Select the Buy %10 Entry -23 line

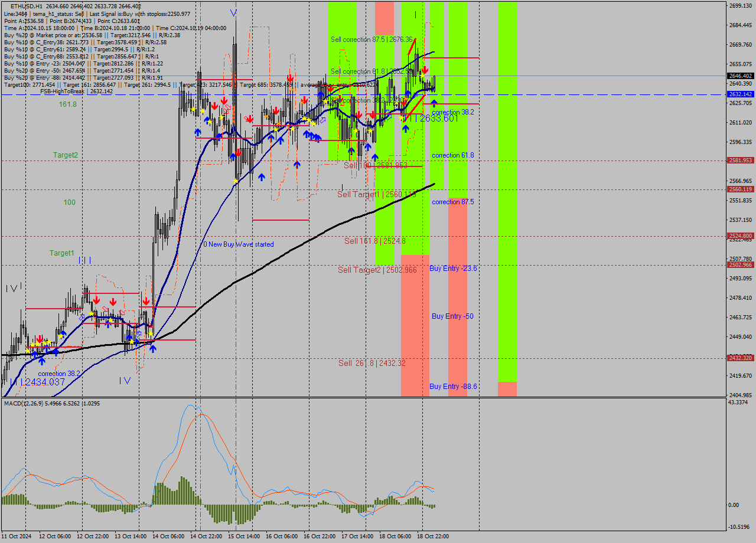click(x=83, y=63)
